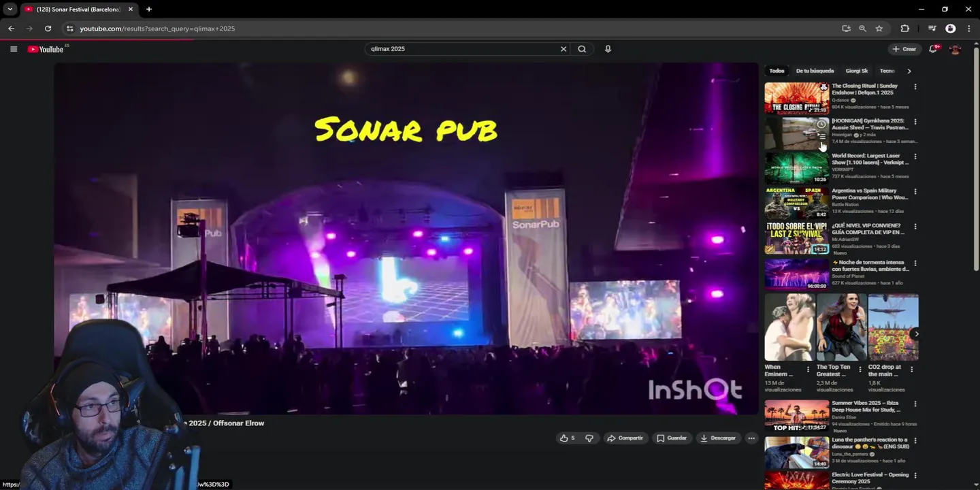
Task: Start voice search with microphone icon
Action: pyautogui.click(x=608, y=49)
